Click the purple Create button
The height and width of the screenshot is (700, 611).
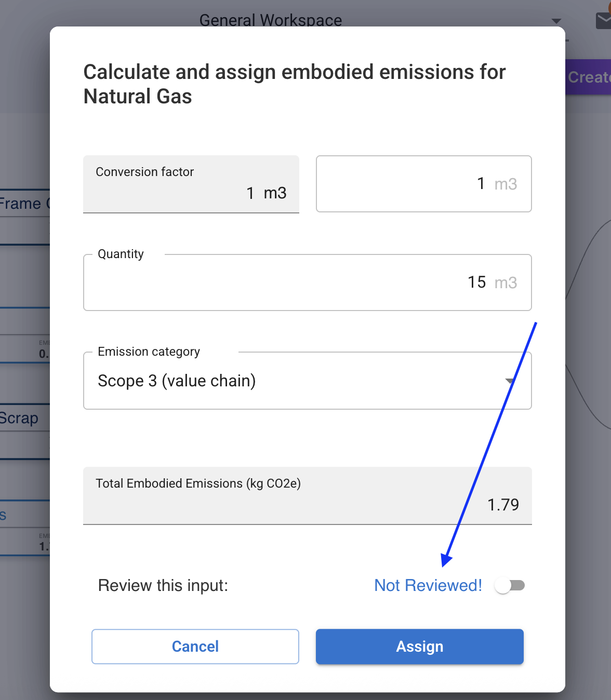[589, 77]
